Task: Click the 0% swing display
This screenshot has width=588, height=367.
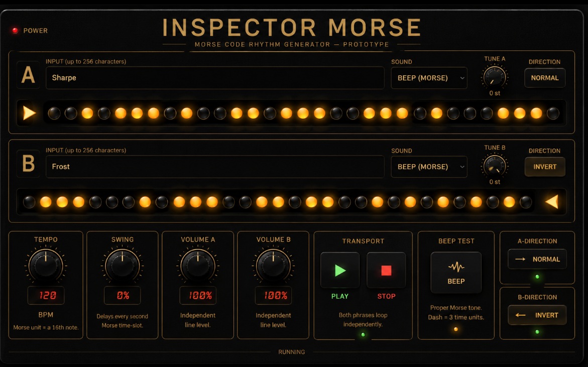Action: click(122, 295)
